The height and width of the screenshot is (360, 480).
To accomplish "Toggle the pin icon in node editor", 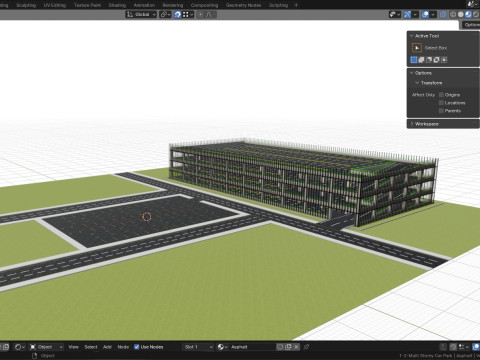I will [306, 347].
